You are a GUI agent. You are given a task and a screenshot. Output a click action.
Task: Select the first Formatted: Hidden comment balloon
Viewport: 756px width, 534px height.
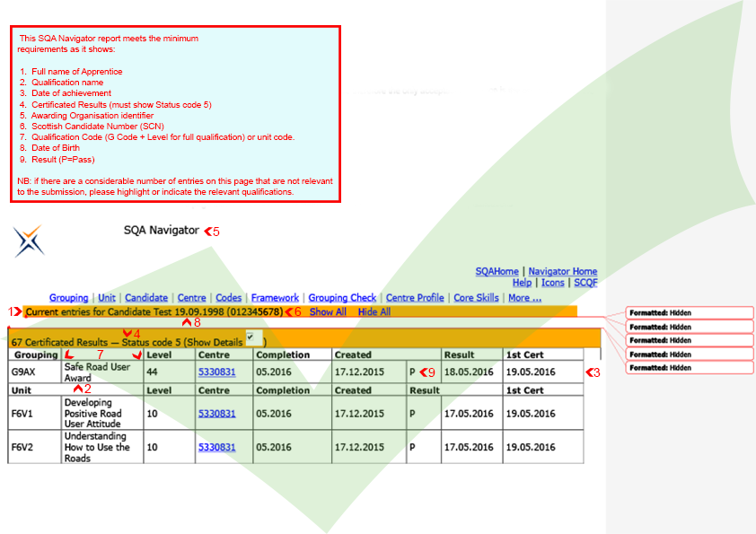(x=690, y=312)
